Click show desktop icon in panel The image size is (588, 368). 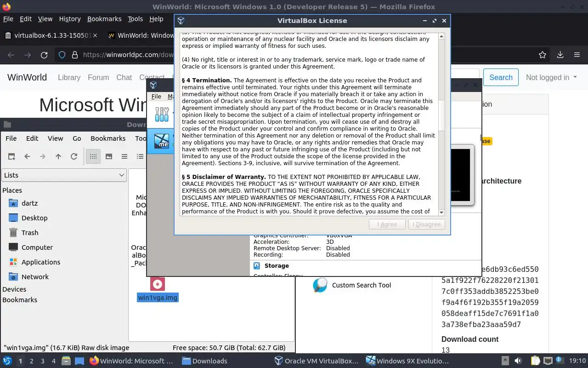79,361
